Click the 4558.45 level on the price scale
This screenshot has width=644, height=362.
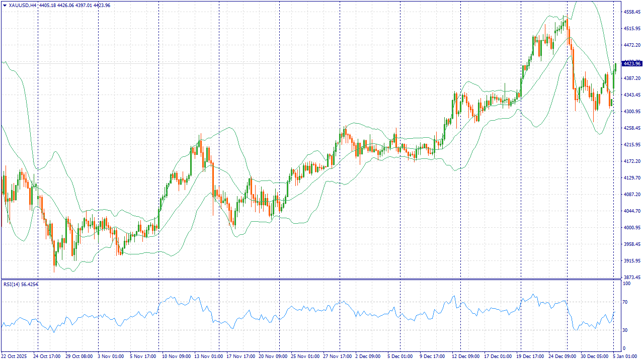pos(631,12)
